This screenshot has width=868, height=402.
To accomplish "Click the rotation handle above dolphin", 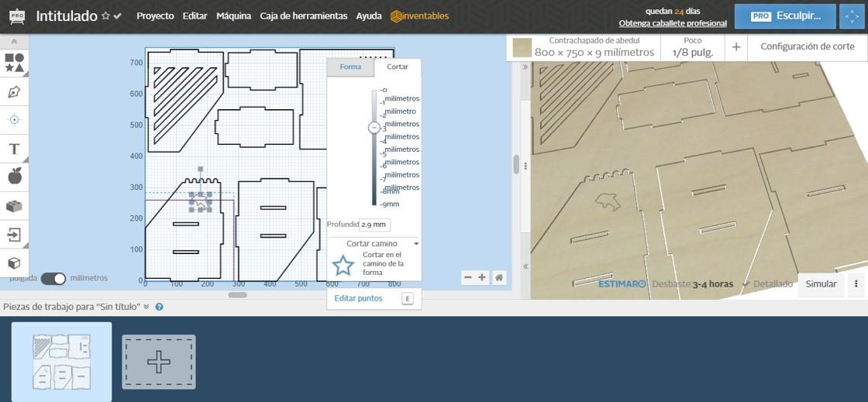I will click(201, 169).
